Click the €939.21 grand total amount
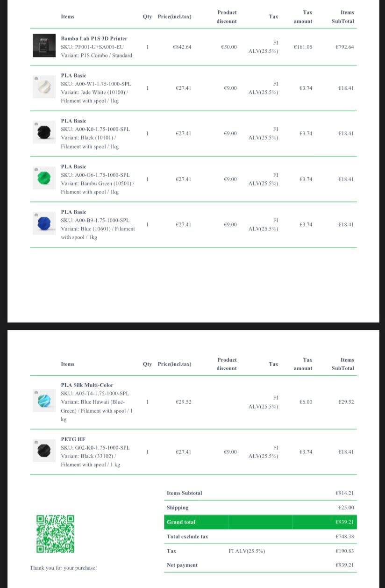The image size is (385, 588). tap(344, 522)
